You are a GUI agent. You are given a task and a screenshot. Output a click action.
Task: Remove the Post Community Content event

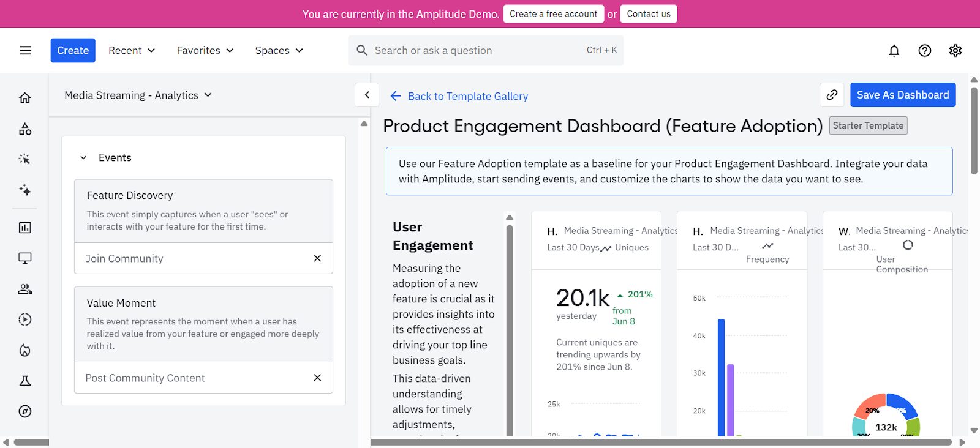[x=317, y=378]
